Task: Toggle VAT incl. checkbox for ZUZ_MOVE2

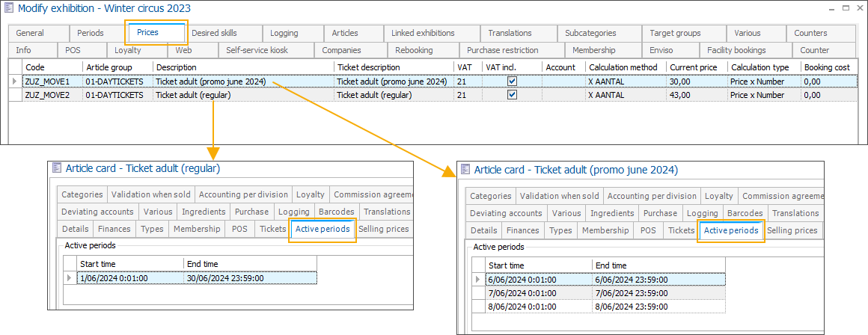Action: tap(512, 95)
